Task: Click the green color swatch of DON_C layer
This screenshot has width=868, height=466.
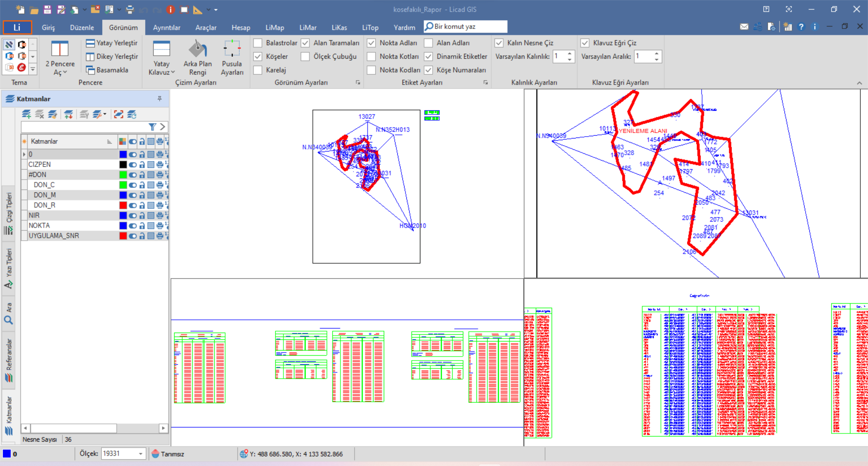Action: click(x=123, y=185)
